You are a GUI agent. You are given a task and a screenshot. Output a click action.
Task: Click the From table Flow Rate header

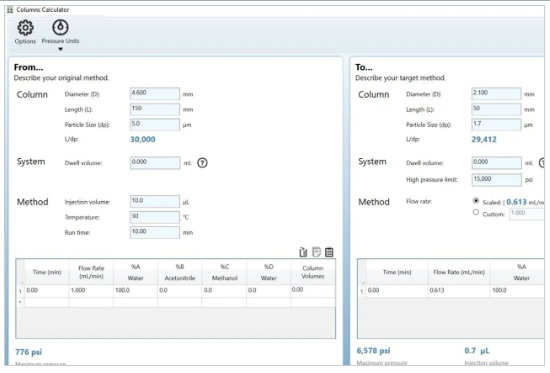point(91,272)
